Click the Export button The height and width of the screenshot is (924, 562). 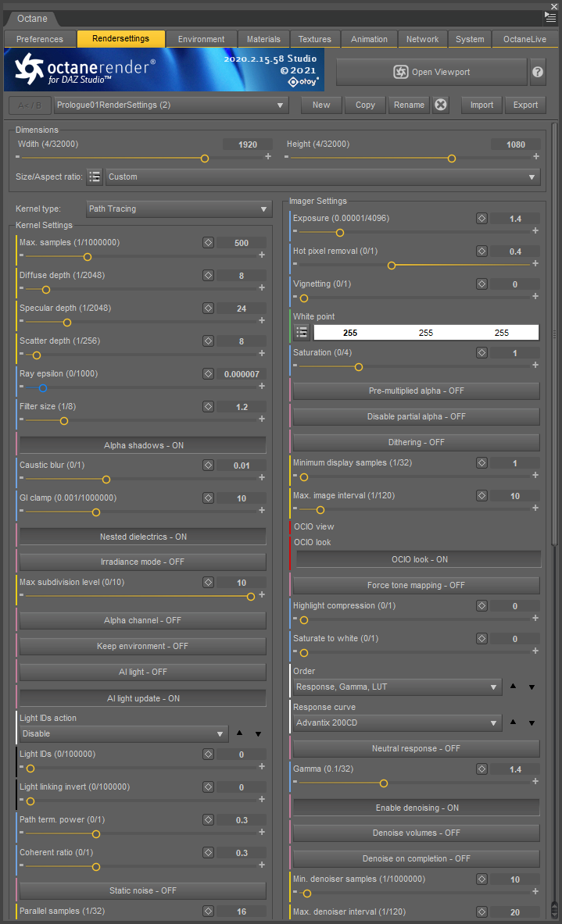click(525, 105)
